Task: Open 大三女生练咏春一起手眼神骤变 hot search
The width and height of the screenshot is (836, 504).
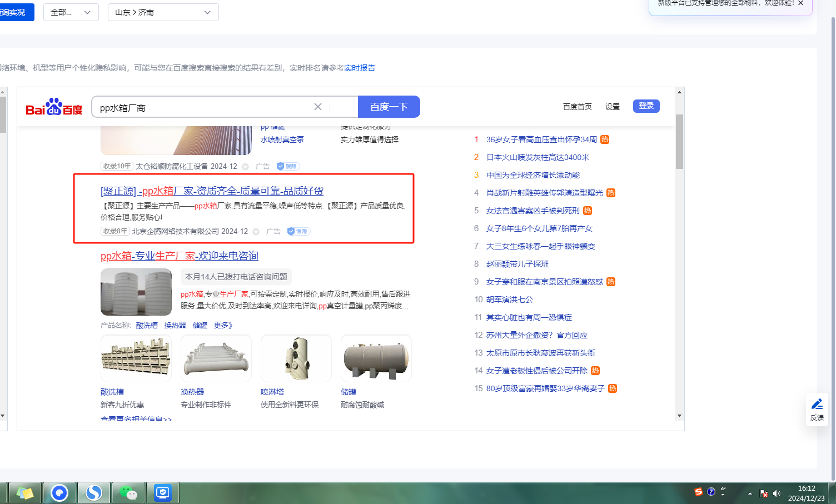Action: [x=541, y=246]
